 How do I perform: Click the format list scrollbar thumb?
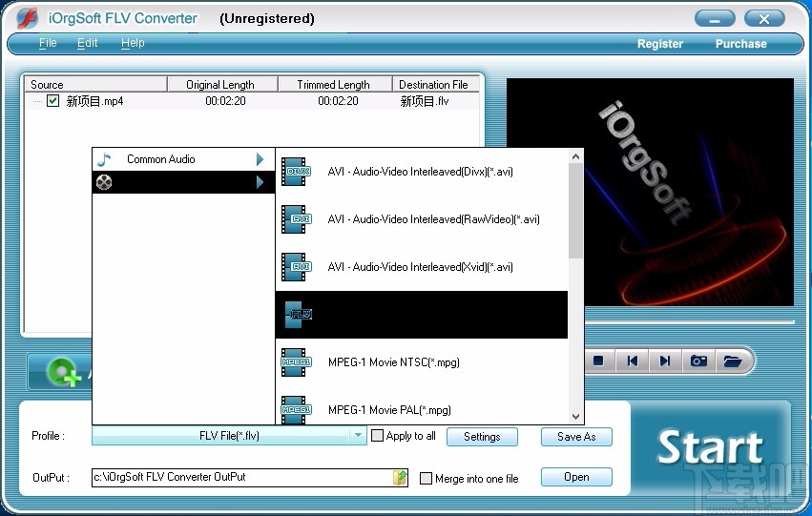[x=575, y=211]
